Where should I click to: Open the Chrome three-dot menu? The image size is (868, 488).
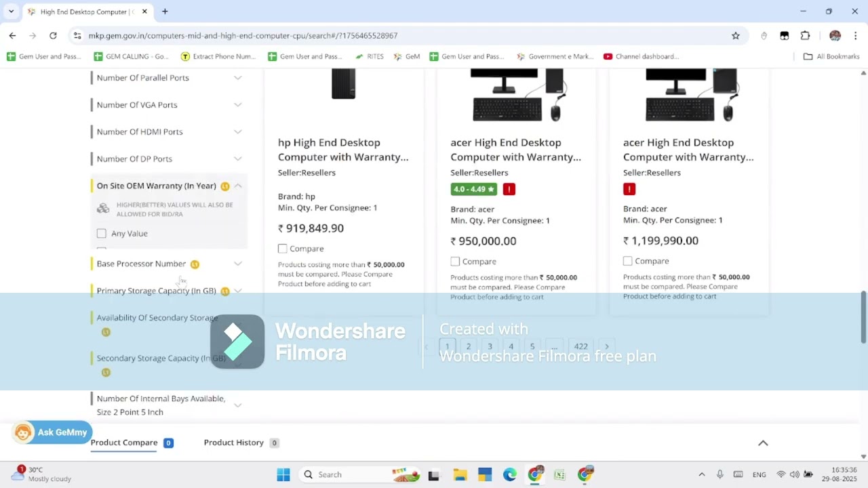click(x=856, y=36)
